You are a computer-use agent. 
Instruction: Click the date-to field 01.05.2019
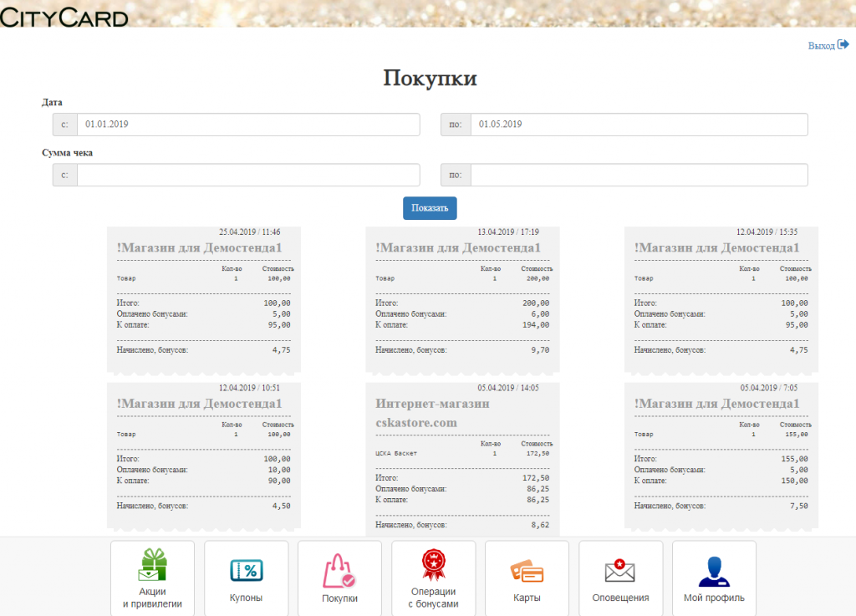point(639,125)
